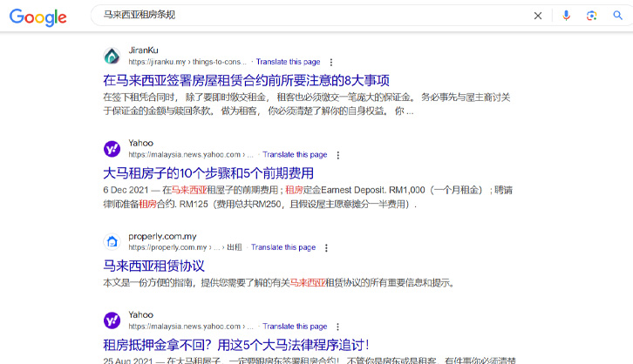Open more options for the JiranKu result
Image resolution: width=633 pixels, height=364 pixels.
pyautogui.click(x=331, y=62)
